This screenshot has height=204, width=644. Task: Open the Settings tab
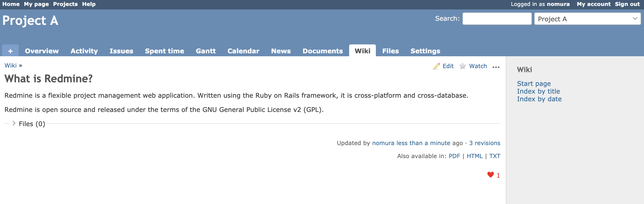coord(425,51)
